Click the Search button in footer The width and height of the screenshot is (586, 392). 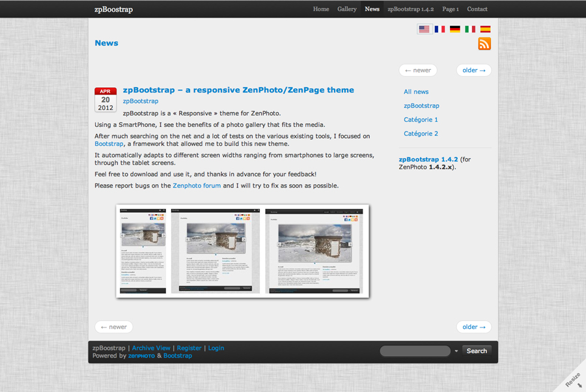(x=477, y=351)
